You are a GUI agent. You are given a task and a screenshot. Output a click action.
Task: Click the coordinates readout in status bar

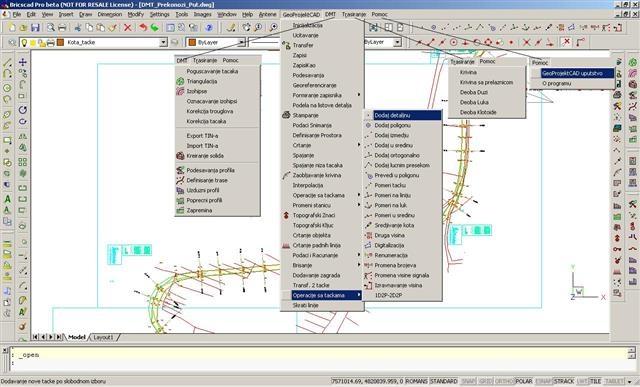tap(367, 381)
